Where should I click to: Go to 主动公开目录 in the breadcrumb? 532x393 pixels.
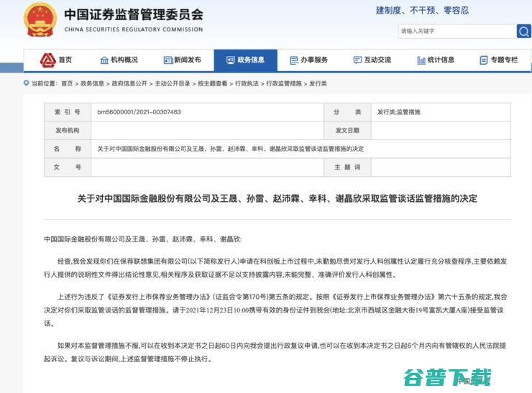pos(173,83)
